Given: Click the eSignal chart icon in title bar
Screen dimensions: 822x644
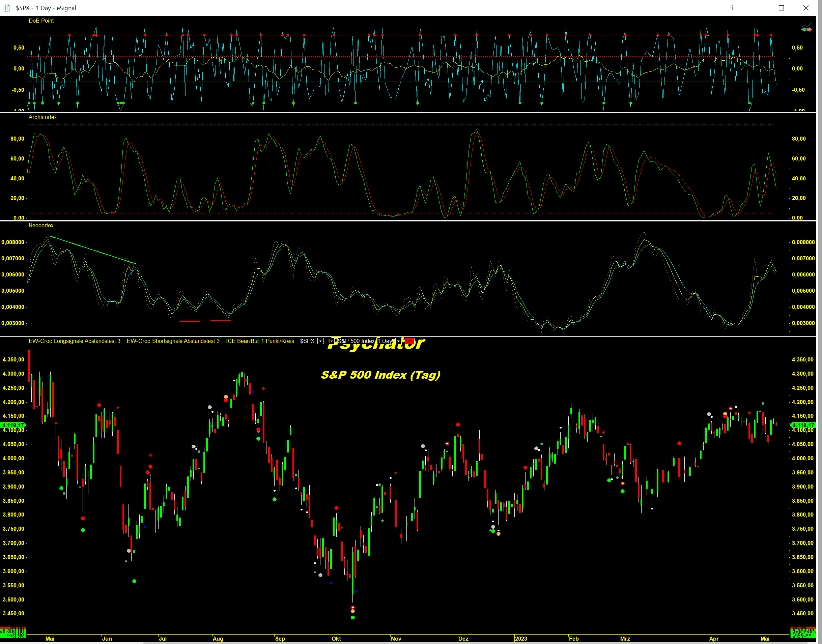Looking at the screenshot, I should pos(6,8).
